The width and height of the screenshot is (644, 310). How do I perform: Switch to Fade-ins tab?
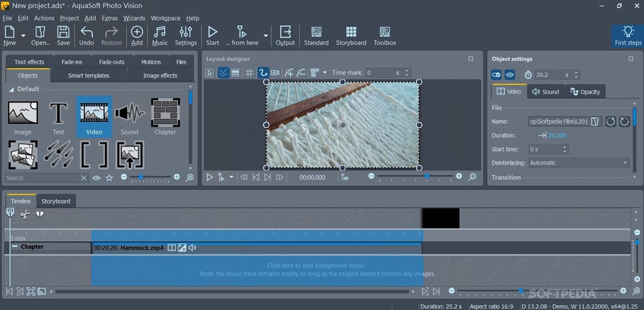(72, 62)
